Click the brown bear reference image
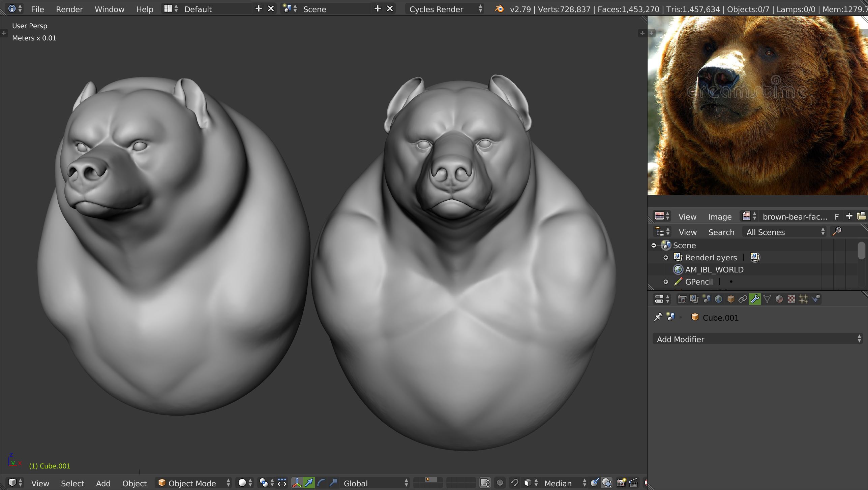The width and height of the screenshot is (868, 490). pos(757,105)
